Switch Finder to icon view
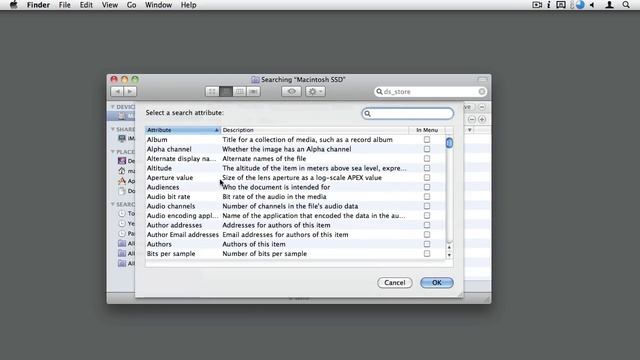 point(212,91)
